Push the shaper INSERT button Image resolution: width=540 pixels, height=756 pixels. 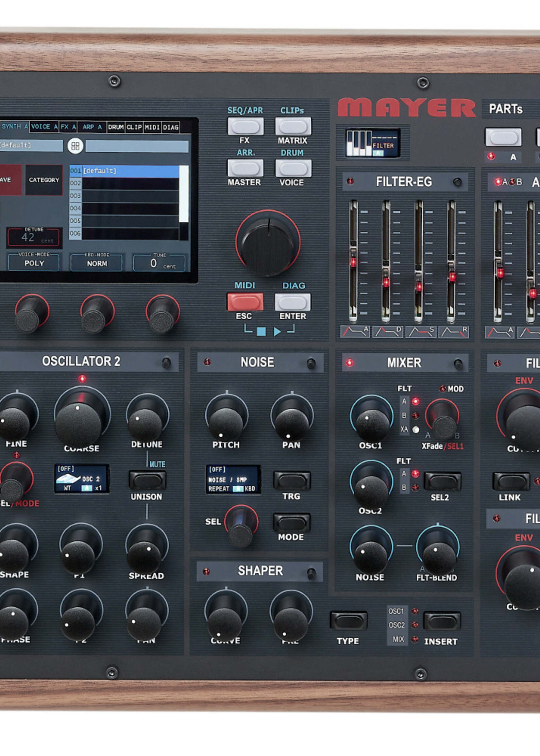(x=442, y=621)
